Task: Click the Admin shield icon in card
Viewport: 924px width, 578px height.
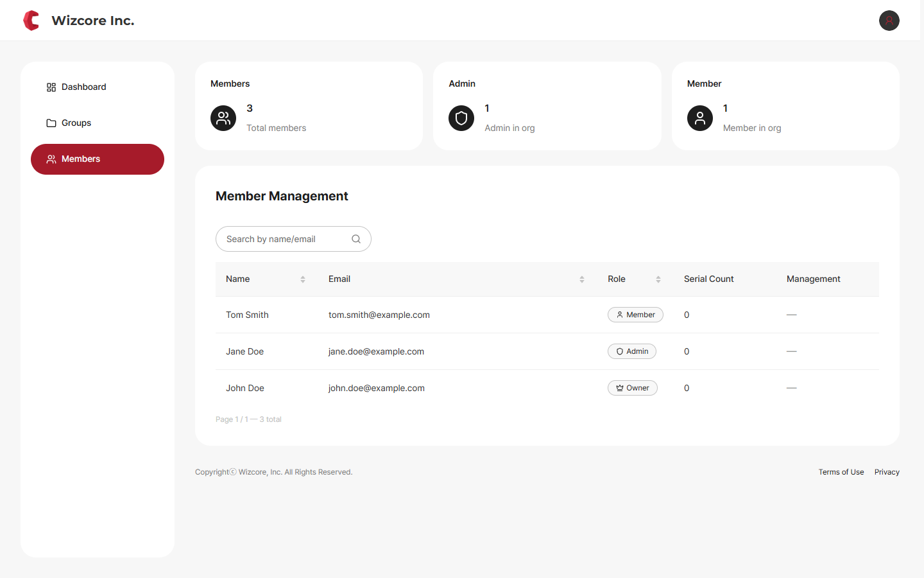Action: pyautogui.click(x=461, y=118)
